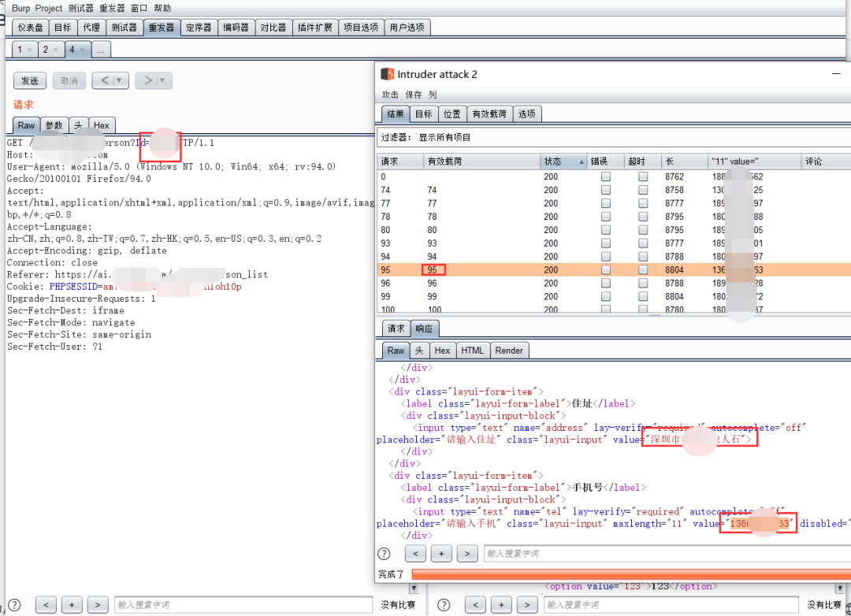Screen dimensions: 851x616
Task: Open history dropdown next to back arrow
Action: click(120, 80)
